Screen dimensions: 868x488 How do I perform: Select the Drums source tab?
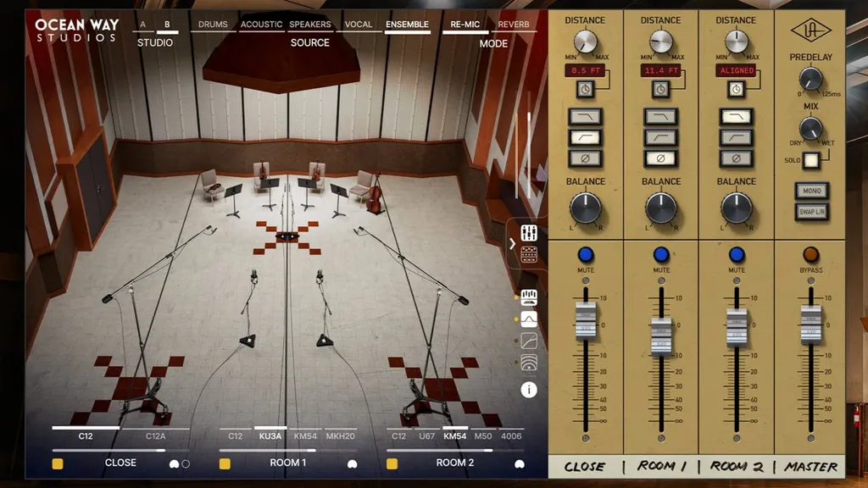[213, 25]
